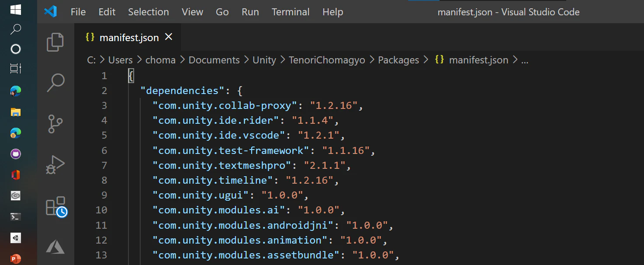Click manifest.json in the breadcrumb
The image size is (644, 265).
click(478, 60)
